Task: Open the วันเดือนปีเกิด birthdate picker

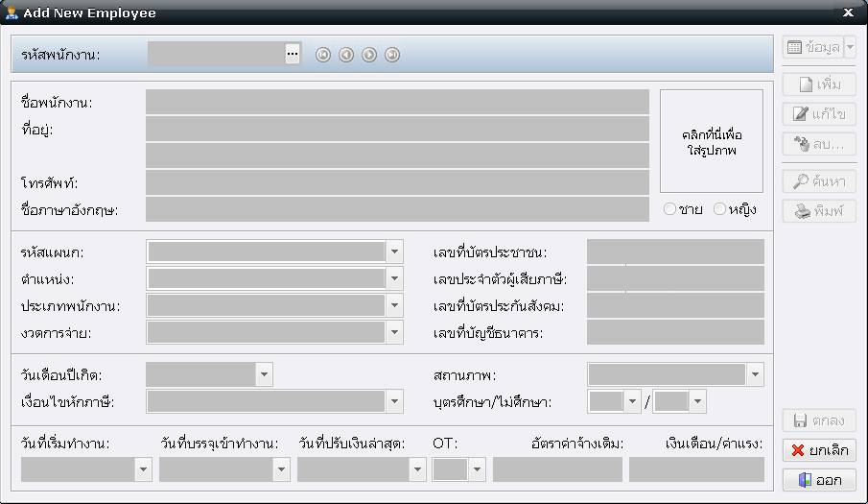Action: 264,374
